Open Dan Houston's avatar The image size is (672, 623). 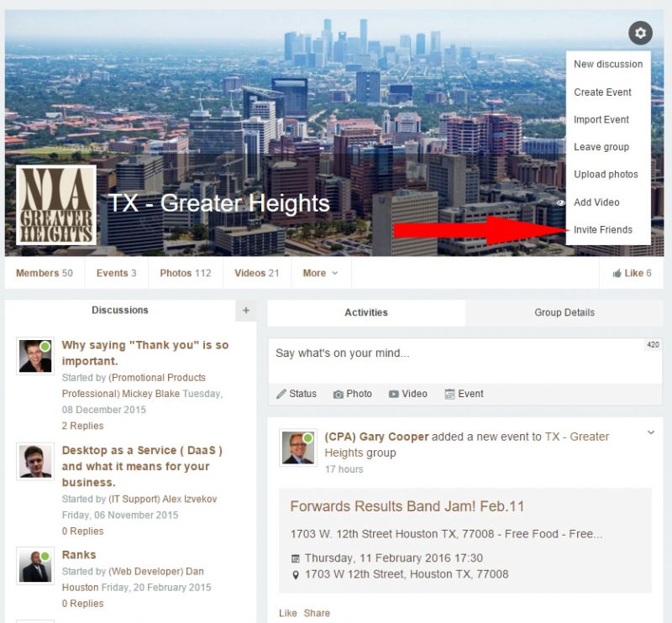tap(35, 566)
